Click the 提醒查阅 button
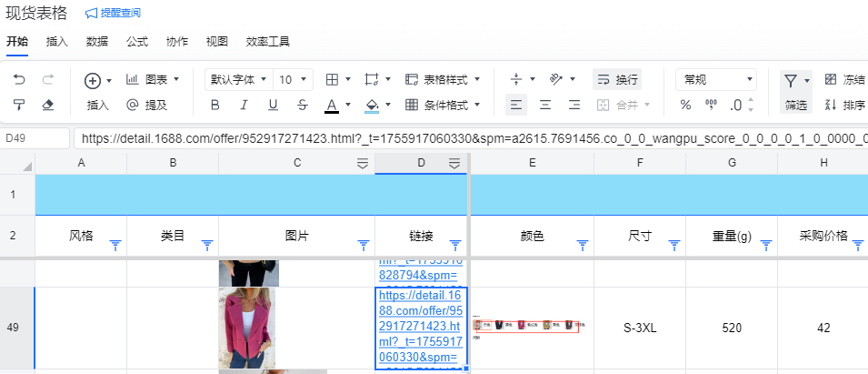868x374 pixels. pyautogui.click(x=113, y=13)
